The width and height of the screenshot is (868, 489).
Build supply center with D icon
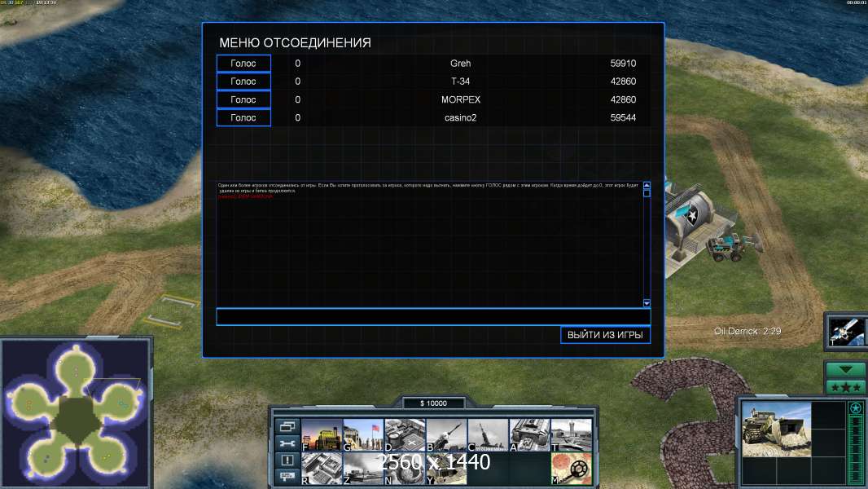click(x=405, y=434)
